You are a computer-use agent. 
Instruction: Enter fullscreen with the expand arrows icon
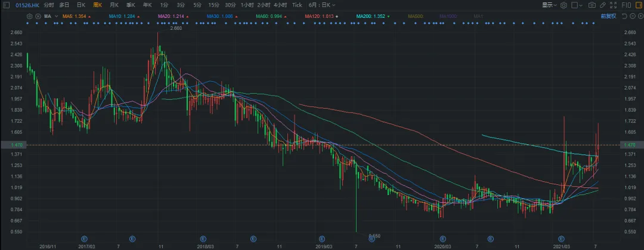tap(613, 5)
